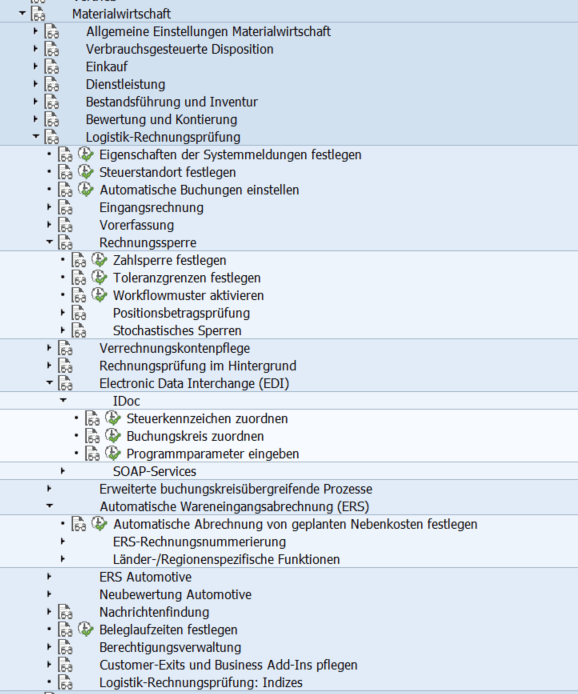Run the execute icon for Zahlsperre festlegen
This screenshot has height=694, width=578.
coord(99,260)
